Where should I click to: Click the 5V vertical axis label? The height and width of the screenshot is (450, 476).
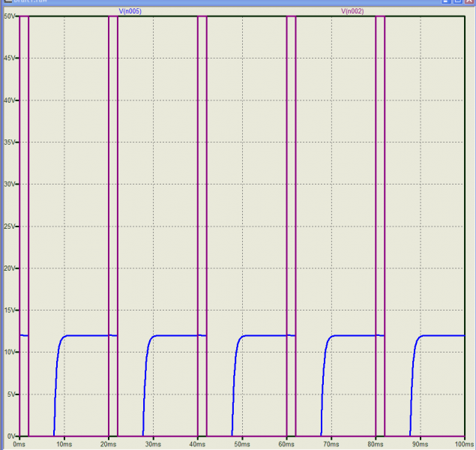12,394
